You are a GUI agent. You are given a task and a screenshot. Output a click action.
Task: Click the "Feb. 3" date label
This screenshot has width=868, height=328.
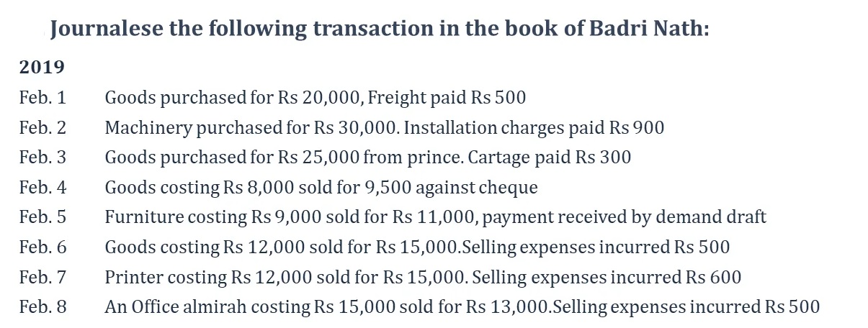tap(42, 158)
